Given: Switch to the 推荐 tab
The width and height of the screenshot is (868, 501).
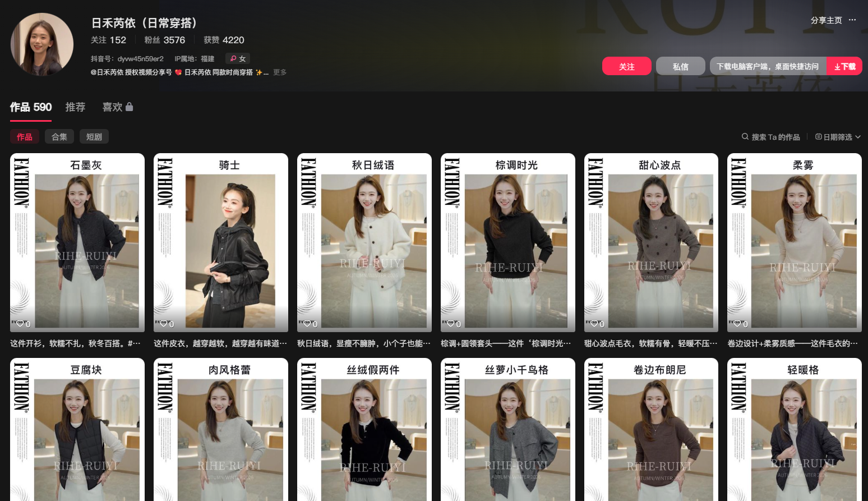Looking at the screenshot, I should point(75,107).
